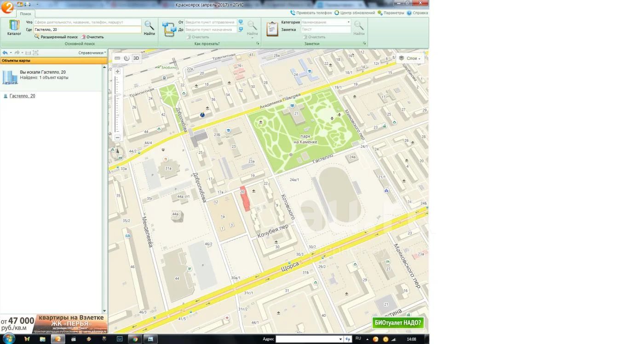
Task: Pick destination point on map next to До
Action: click(x=241, y=29)
